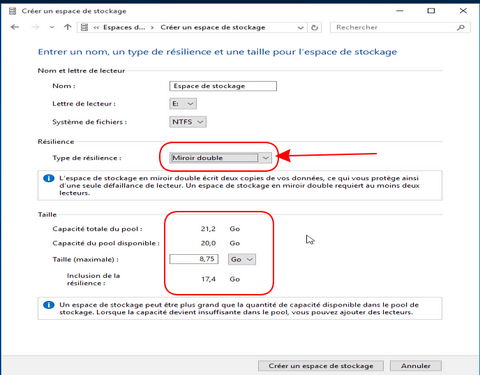Image resolution: width=480 pixels, height=375 pixels.
Task: Open the Lettre de lecteur dropdown
Action: [183, 104]
